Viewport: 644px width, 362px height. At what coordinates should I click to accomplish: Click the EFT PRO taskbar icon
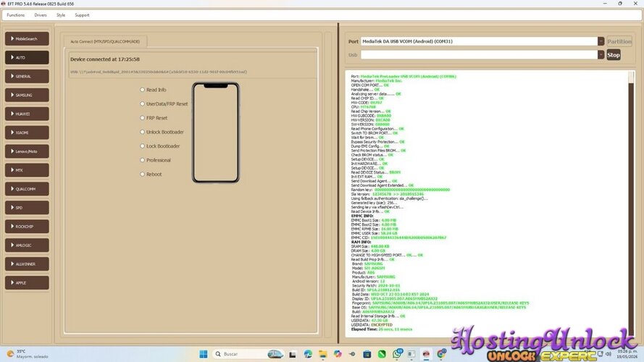[x=427, y=354]
